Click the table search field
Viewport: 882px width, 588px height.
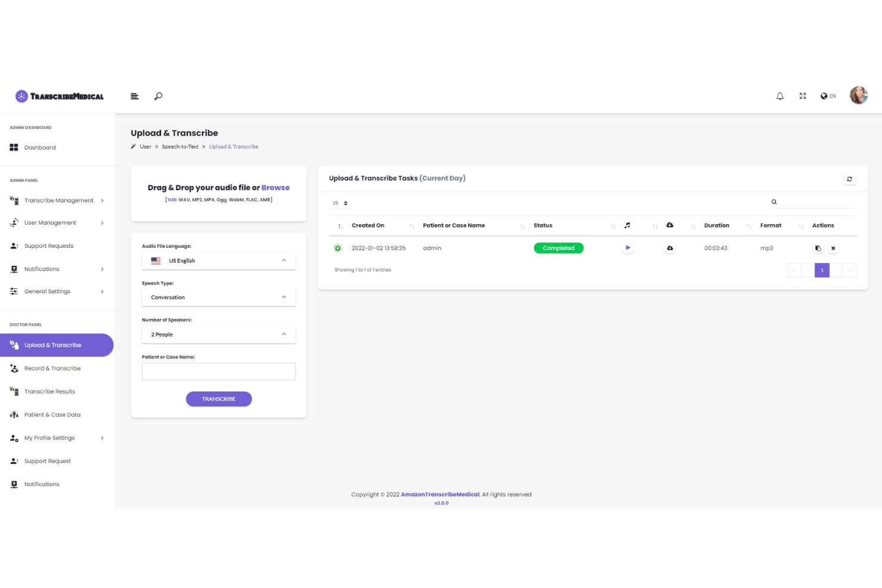click(813, 202)
